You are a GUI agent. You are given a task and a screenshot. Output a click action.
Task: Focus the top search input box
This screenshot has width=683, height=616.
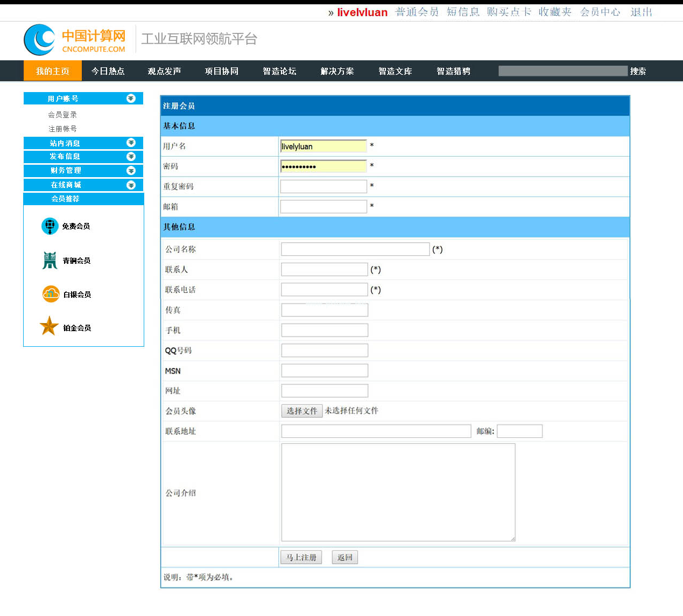(x=563, y=71)
